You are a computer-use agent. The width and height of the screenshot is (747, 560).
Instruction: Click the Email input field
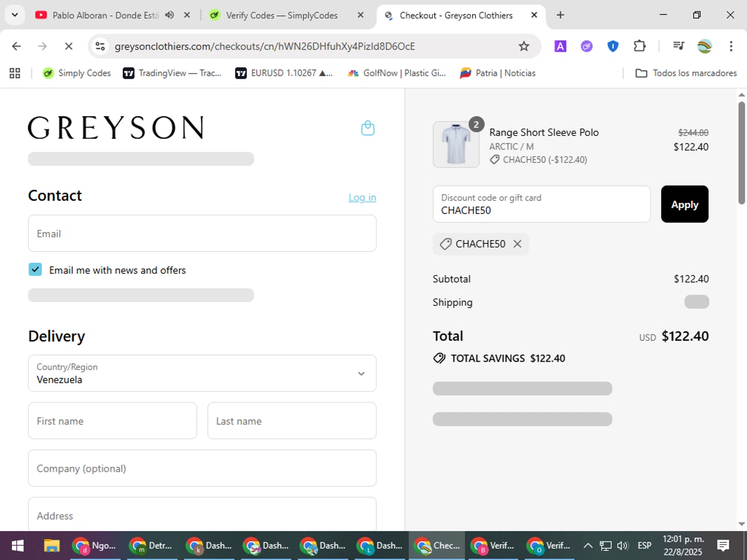202,233
